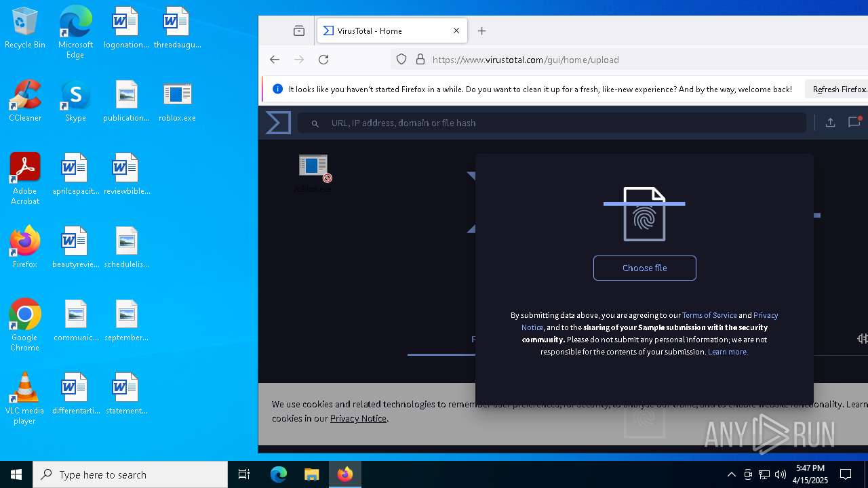Click the tracking protection shield icon
Viewport: 868px width, 488px height.
(401, 60)
